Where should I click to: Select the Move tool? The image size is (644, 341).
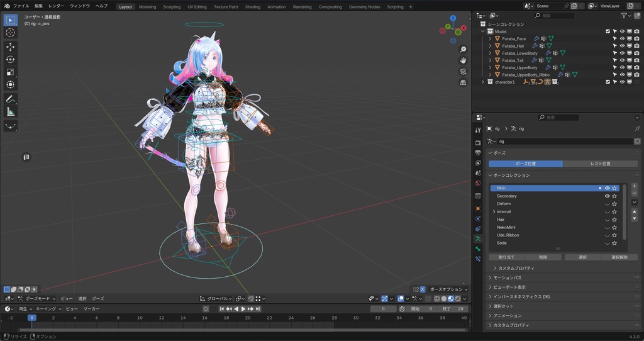pyautogui.click(x=11, y=47)
